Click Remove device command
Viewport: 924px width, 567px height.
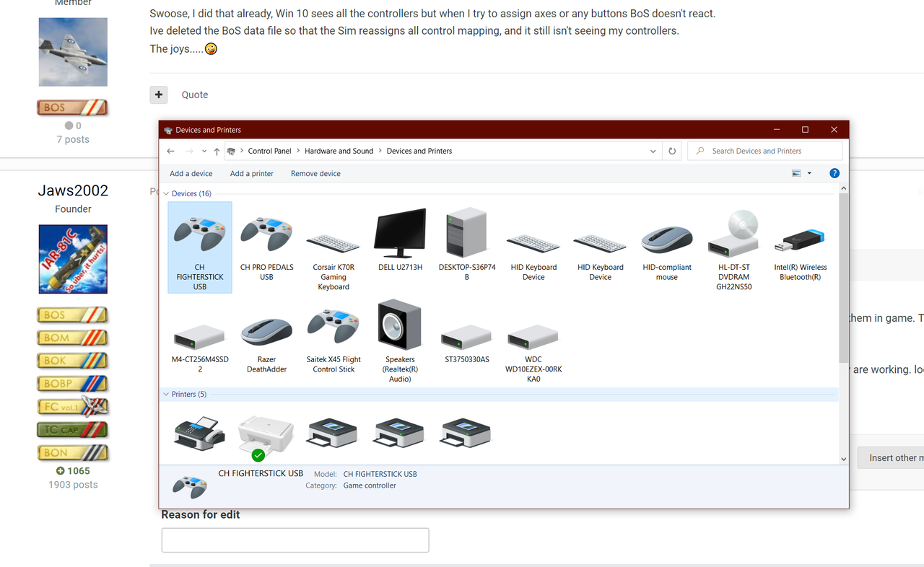click(x=315, y=173)
